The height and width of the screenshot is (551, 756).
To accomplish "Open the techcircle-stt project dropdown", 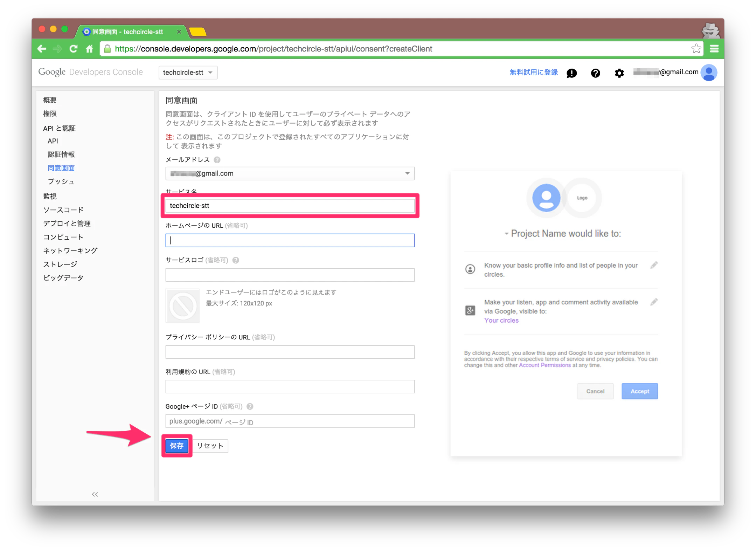I will 188,73.
